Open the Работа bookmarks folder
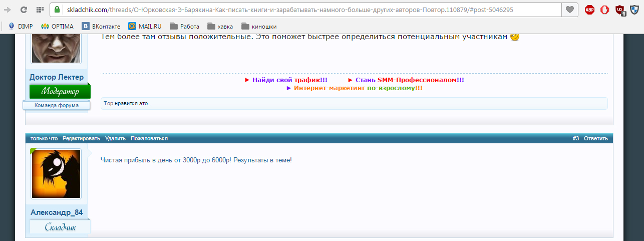This screenshot has height=241, width=644. tap(184, 27)
